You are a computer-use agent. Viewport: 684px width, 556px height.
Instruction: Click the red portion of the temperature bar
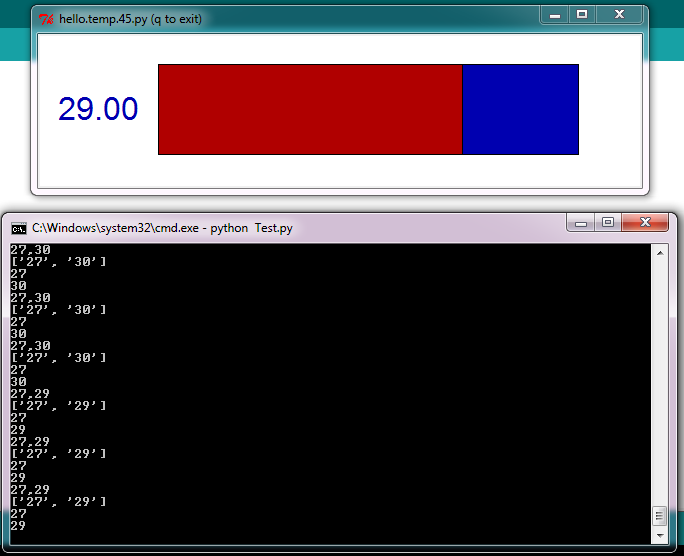[310, 109]
